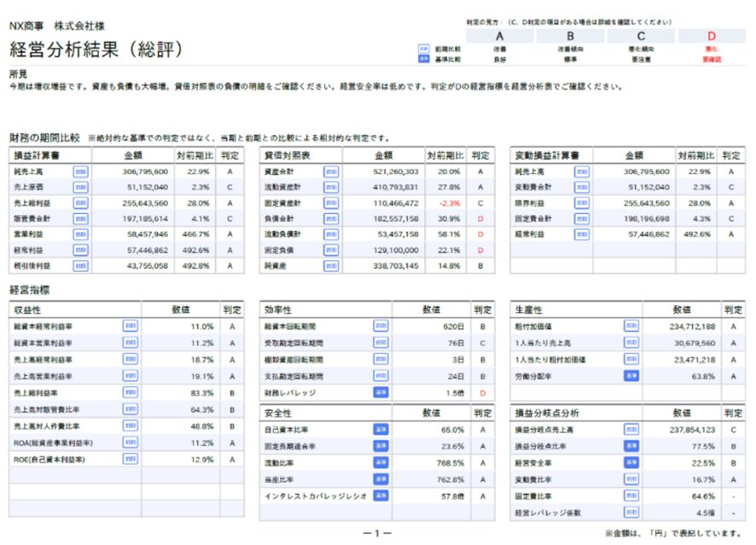
Task: Click the D judgment in 流動負債計 row
Action: click(480, 234)
